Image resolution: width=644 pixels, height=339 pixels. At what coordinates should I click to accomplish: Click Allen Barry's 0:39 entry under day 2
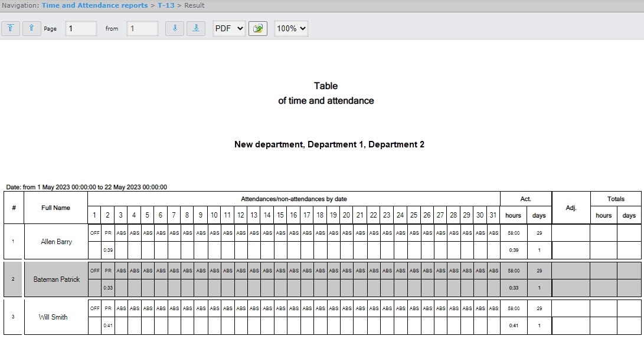click(108, 250)
